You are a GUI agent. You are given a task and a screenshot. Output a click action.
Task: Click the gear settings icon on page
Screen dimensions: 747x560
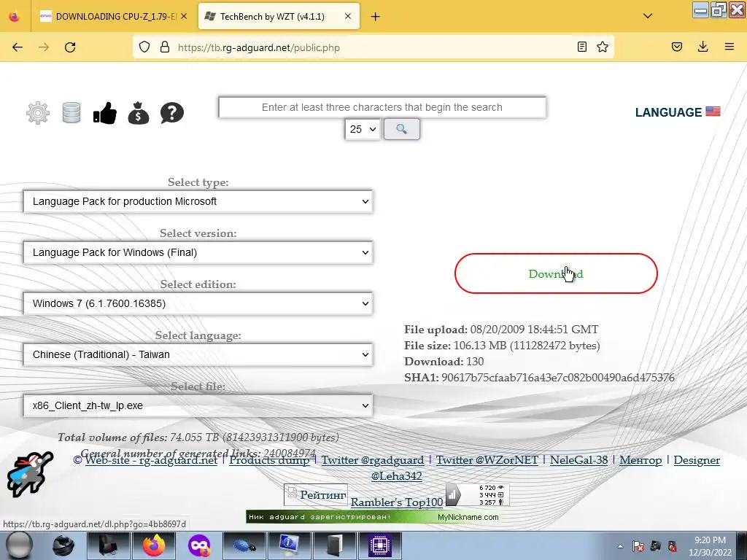(38, 113)
